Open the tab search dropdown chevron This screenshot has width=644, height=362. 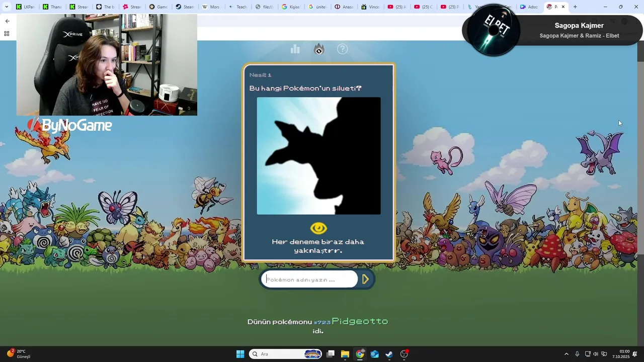(7, 7)
